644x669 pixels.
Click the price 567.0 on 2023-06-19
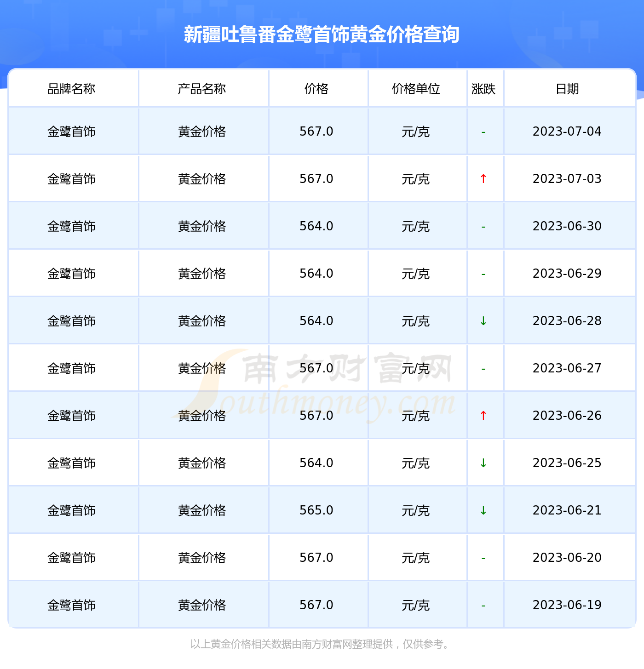tap(316, 605)
